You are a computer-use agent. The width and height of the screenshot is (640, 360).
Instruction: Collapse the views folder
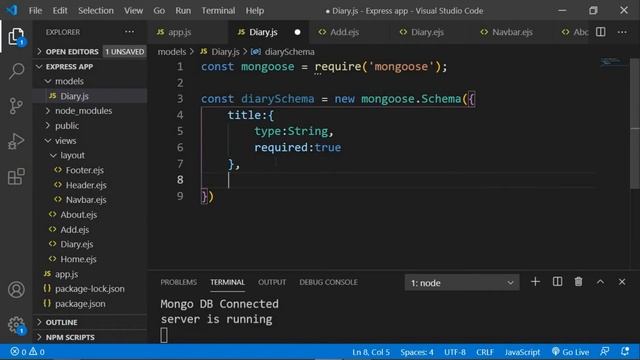90,140
